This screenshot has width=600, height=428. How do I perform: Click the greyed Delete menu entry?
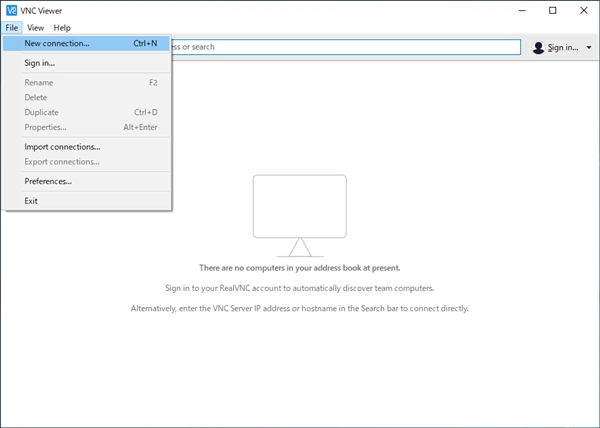tap(86, 98)
